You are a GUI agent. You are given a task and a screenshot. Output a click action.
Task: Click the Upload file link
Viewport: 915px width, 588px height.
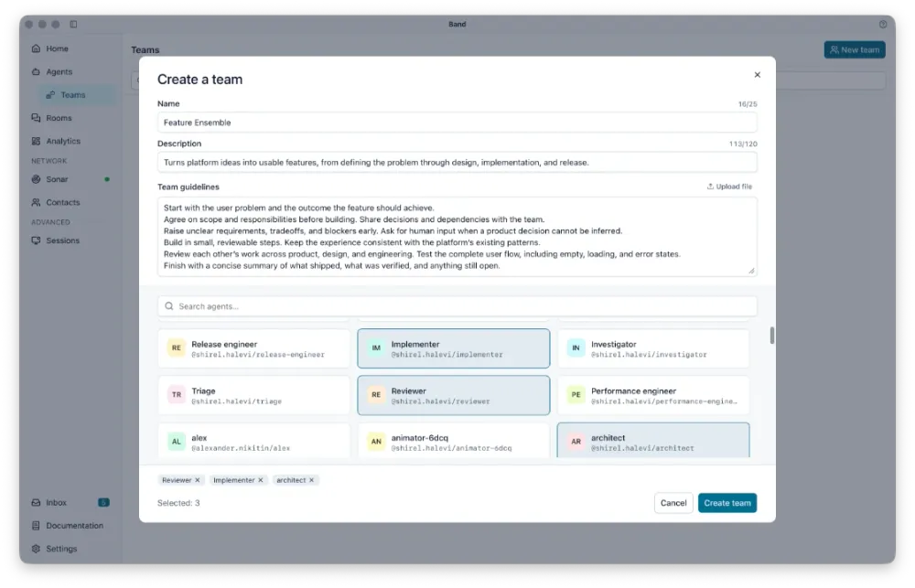729,187
